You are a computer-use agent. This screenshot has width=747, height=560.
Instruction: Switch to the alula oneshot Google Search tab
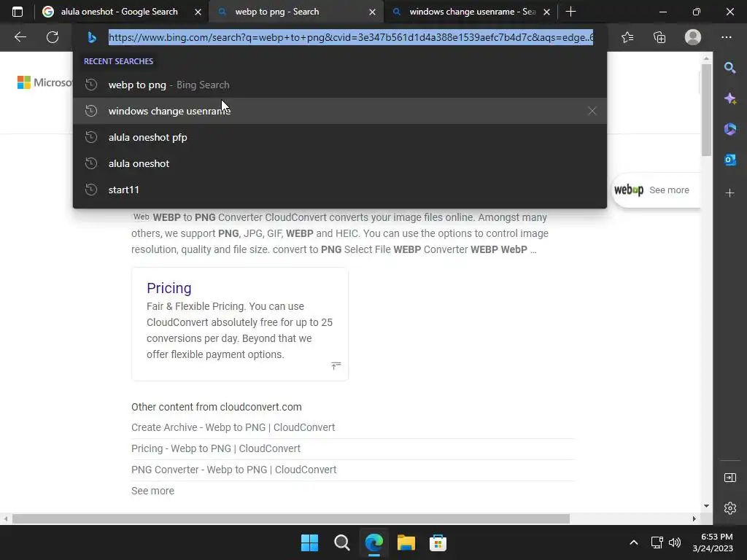click(120, 12)
